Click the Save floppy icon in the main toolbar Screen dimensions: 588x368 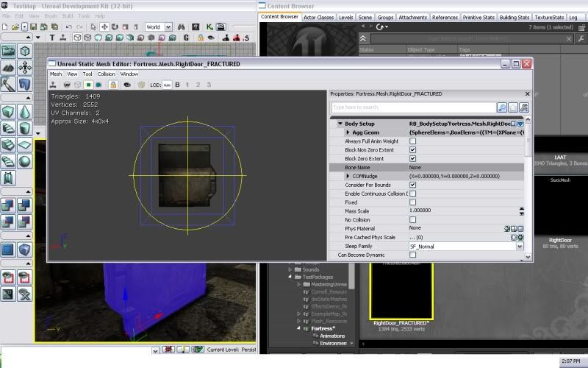(x=33, y=27)
